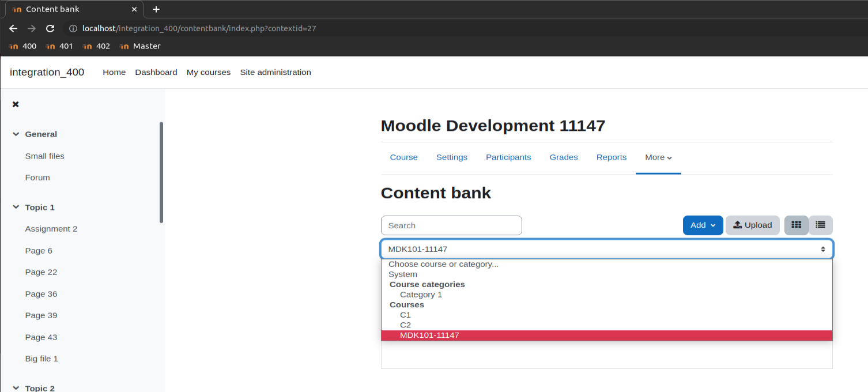The width and height of the screenshot is (868, 392).
Task: Open Big file 1 in course index
Action: point(41,359)
